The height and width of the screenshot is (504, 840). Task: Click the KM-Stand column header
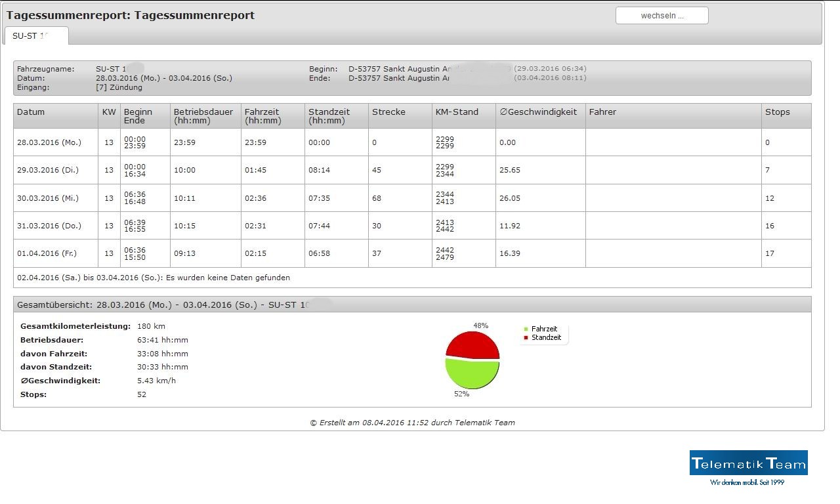click(457, 112)
